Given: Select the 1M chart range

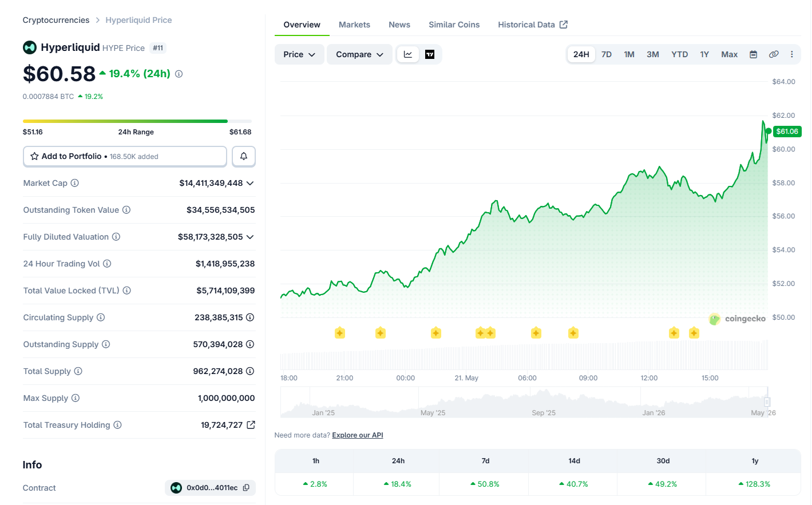Looking at the screenshot, I should pyautogui.click(x=629, y=54).
